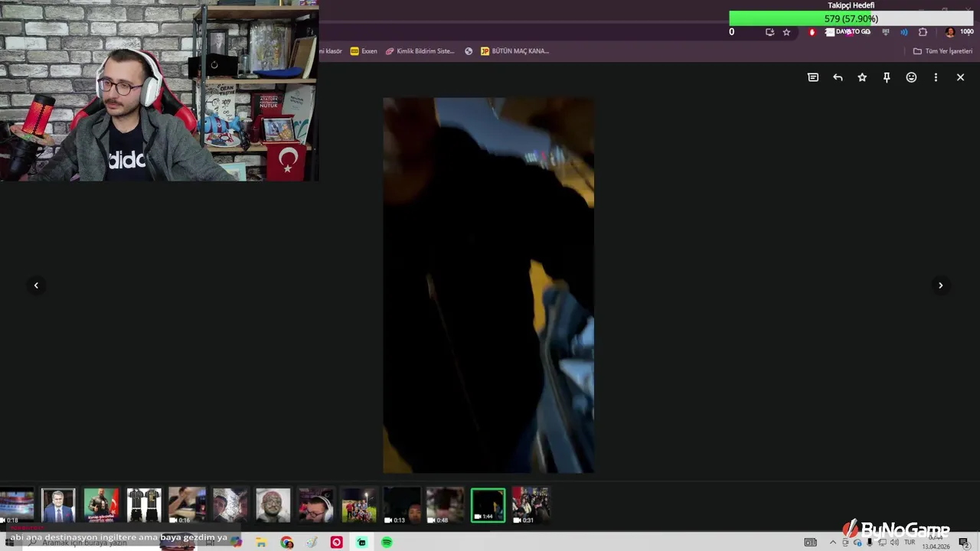Open the Exxen bookmark
Image resolution: width=980 pixels, height=551 pixels.
coord(364,51)
